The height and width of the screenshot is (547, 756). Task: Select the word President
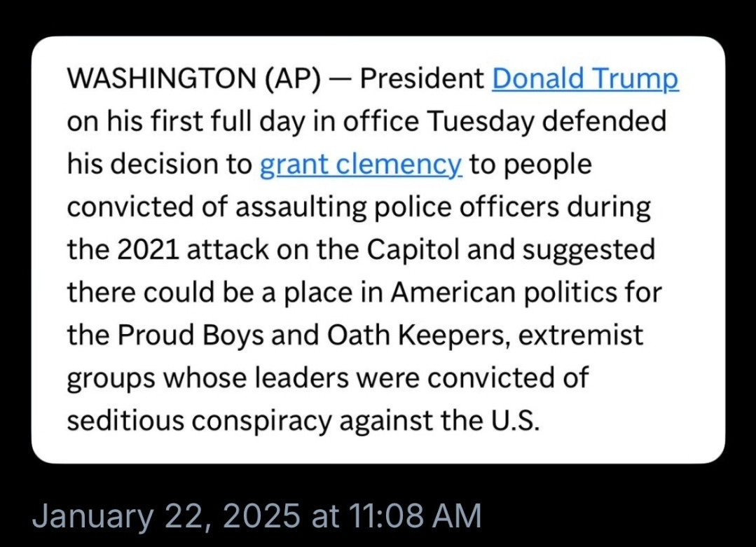pyautogui.click(x=422, y=78)
